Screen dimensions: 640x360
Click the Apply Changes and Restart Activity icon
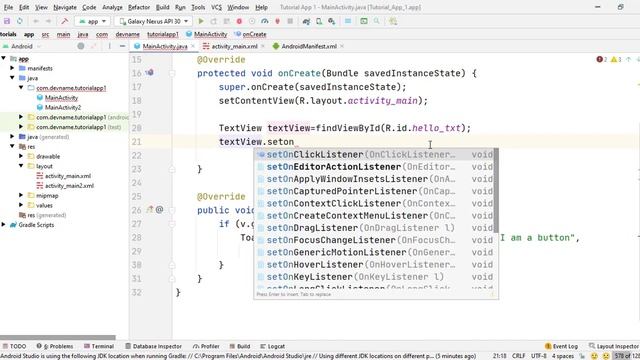[213, 21]
